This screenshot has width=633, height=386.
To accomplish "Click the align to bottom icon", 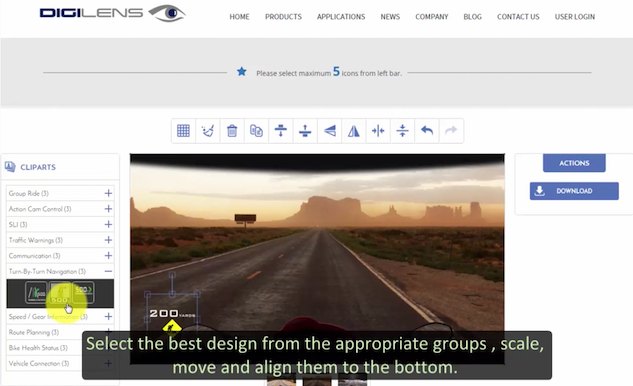I will coord(305,130).
